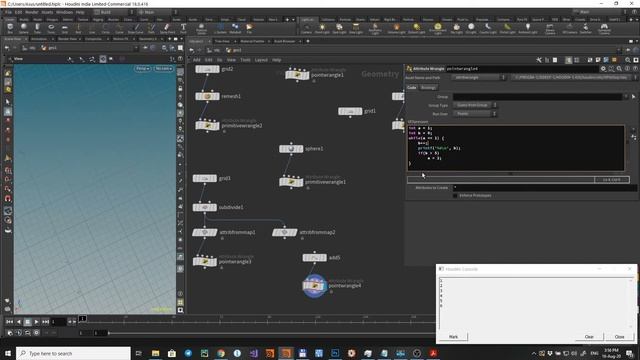Jump to first frame on timeline

pos(9,322)
